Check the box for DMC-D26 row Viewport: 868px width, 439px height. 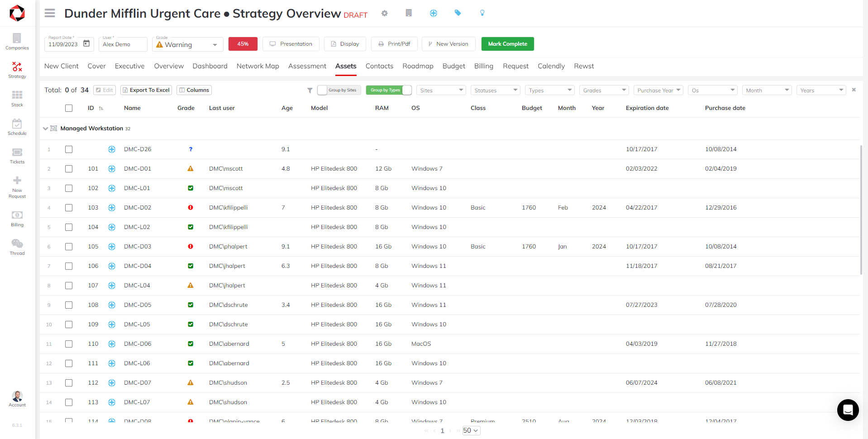(69, 149)
